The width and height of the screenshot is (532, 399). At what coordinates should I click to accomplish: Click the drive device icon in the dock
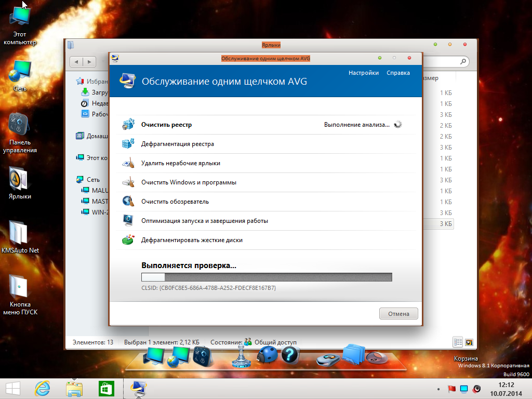tap(328, 360)
